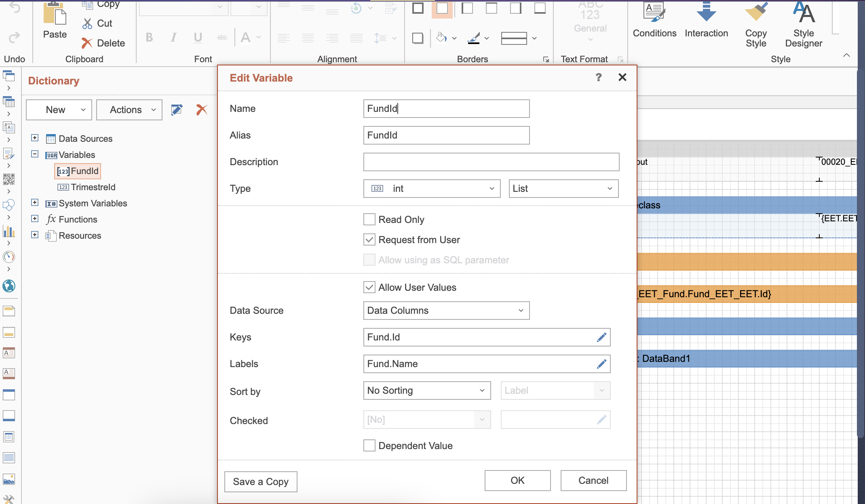Click the Delete X icon in Clipboard
This screenshot has height=504, width=865.
click(x=87, y=43)
